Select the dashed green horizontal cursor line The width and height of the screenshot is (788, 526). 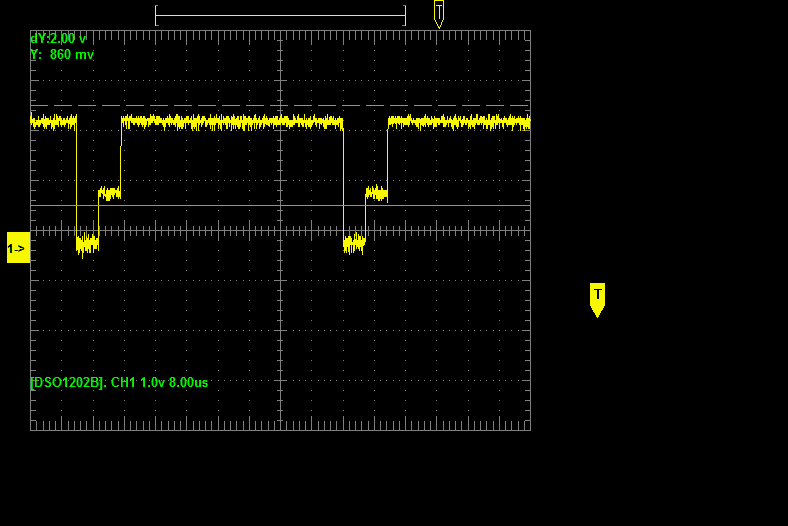click(280, 106)
